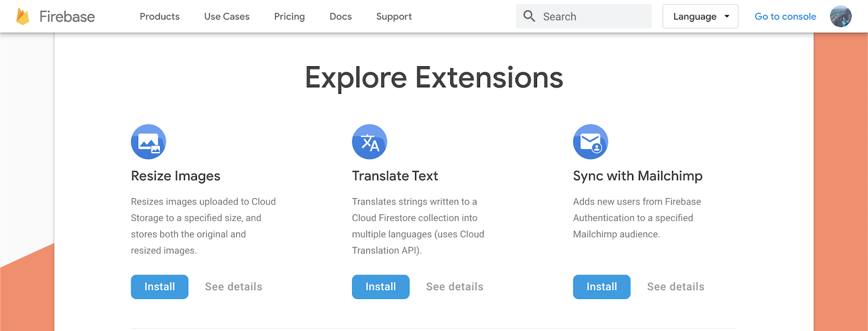This screenshot has width=868, height=331.
Task: Click the Go to console link
Action: (x=785, y=16)
